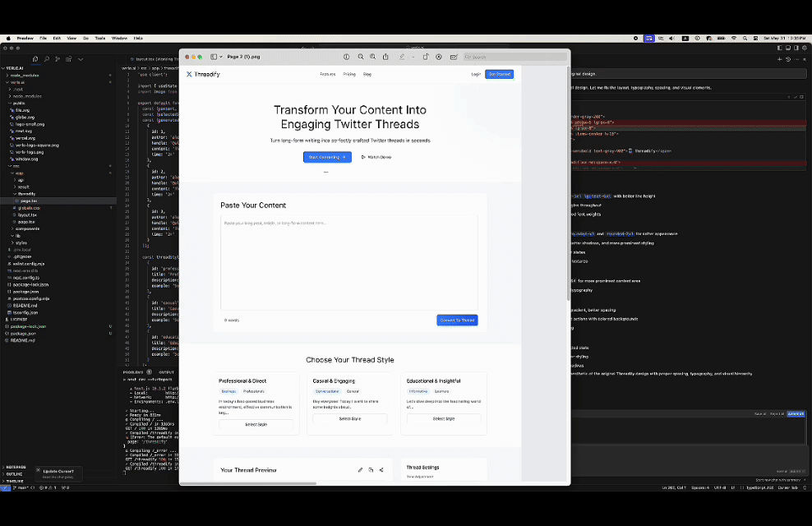Open the Explorer view in Cursor activity bar
The image size is (812, 526).
click(x=35, y=59)
